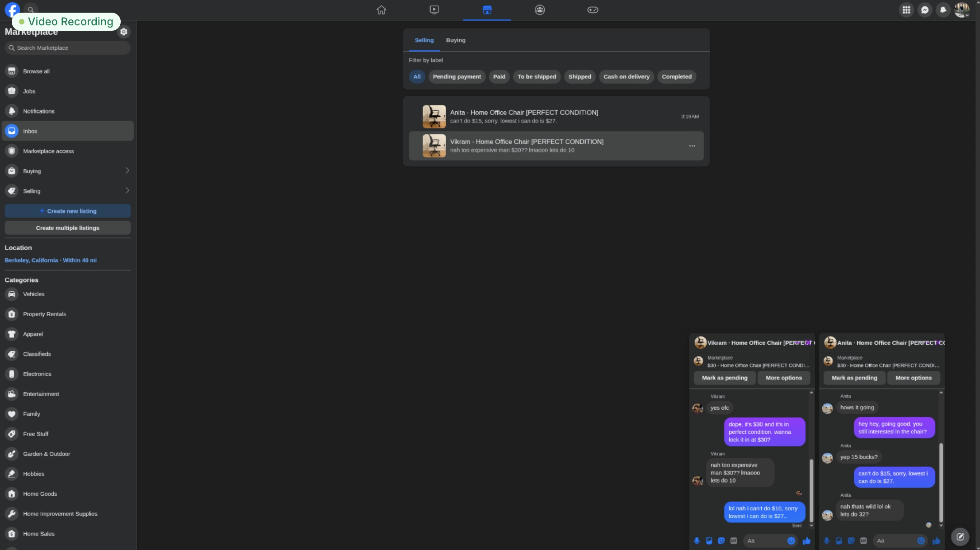Open emoji picker in Anita chat

click(x=921, y=541)
